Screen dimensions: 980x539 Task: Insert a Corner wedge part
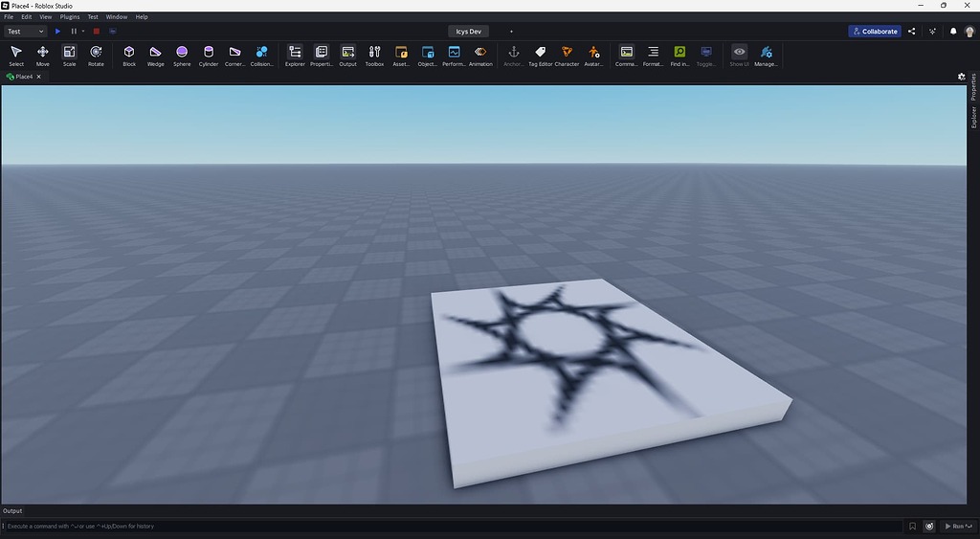(235, 56)
